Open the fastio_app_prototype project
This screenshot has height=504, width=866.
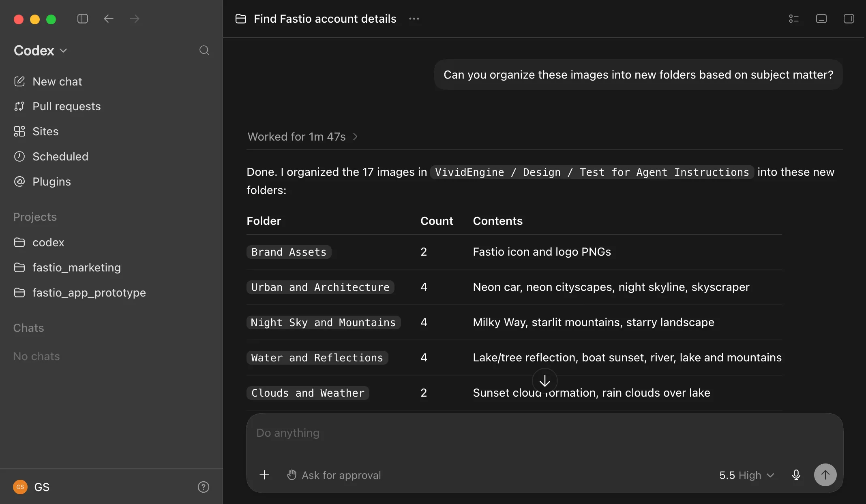[111, 293]
